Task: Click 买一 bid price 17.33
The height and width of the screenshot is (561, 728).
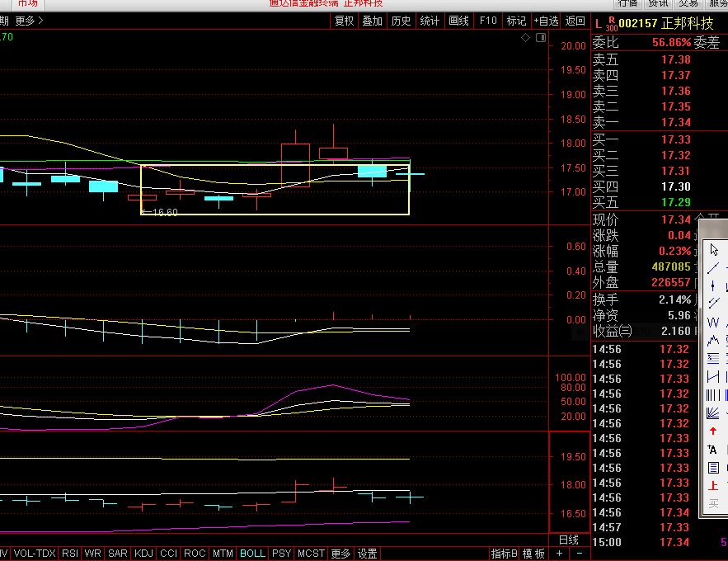Action: pyautogui.click(x=676, y=139)
